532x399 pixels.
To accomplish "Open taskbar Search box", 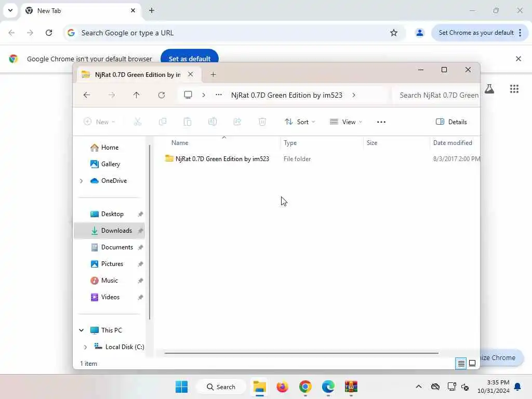I will [221, 387].
